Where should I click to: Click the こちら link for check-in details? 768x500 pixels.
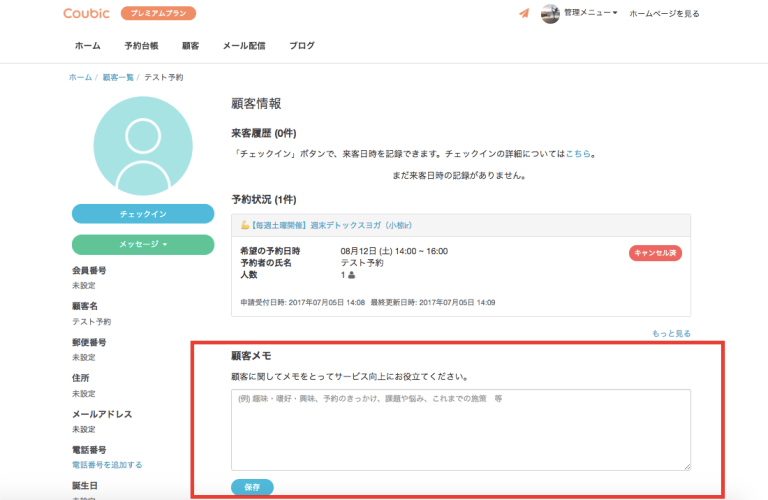click(x=578, y=154)
